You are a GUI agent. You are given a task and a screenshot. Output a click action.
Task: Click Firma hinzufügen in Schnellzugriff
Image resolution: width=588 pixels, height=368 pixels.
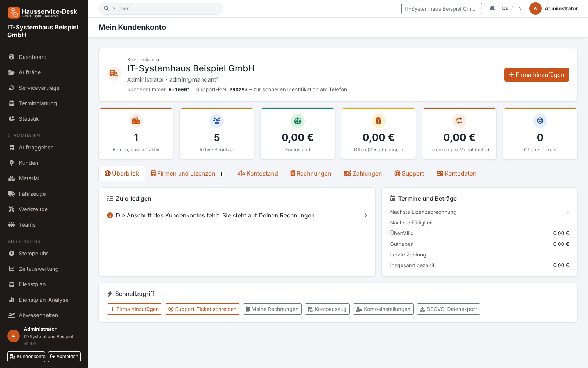pos(135,309)
